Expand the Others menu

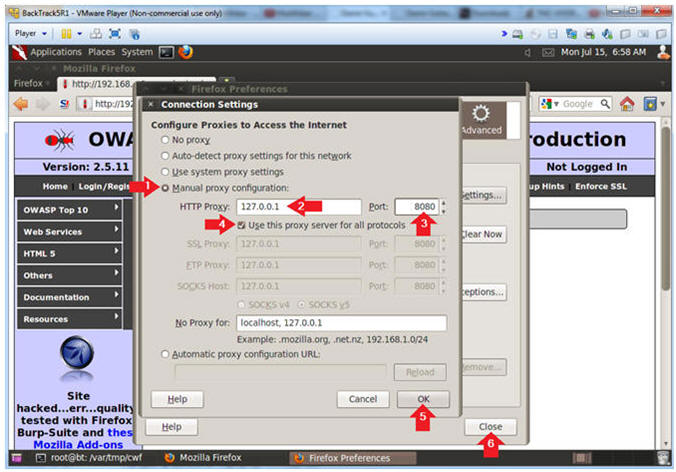[x=70, y=275]
